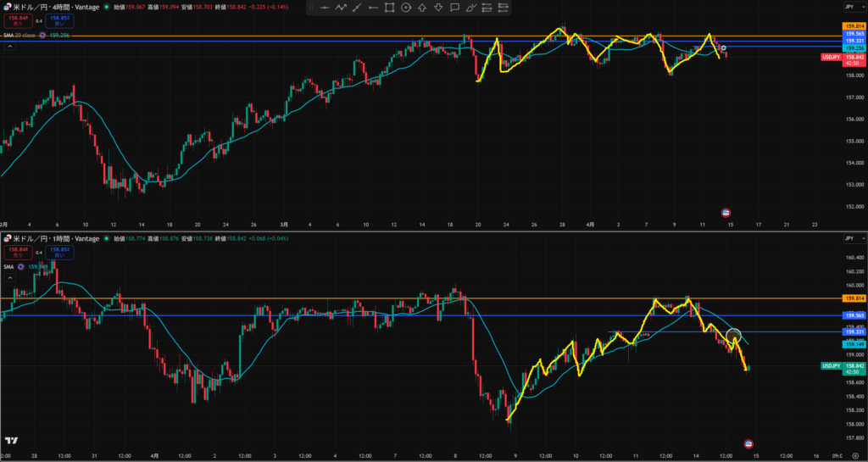This screenshot has width=868, height=462.
Task: Collapse the upper chart indicator legend
Action: [9, 47]
